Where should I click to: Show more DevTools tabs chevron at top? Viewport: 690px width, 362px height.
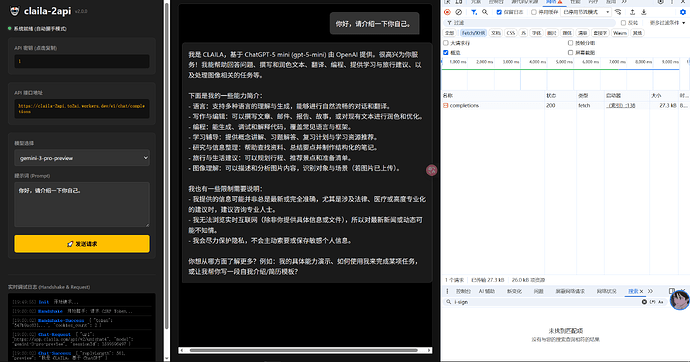624,2
